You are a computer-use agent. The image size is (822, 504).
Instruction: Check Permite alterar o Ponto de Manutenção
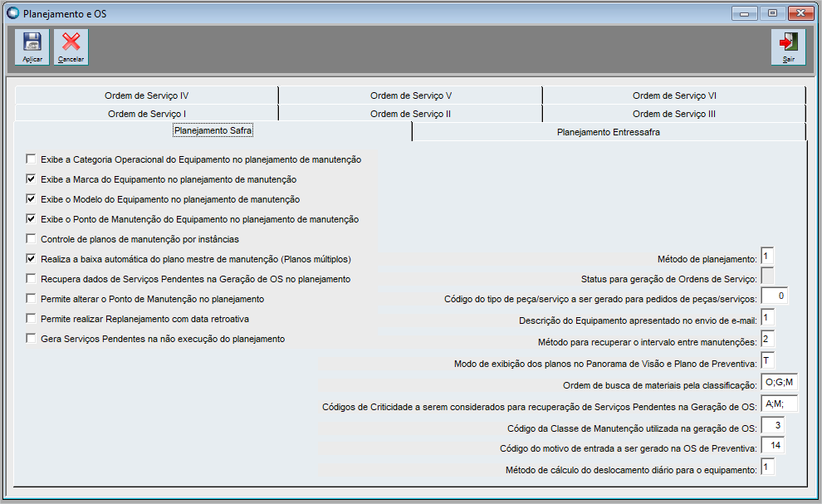point(31,298)
